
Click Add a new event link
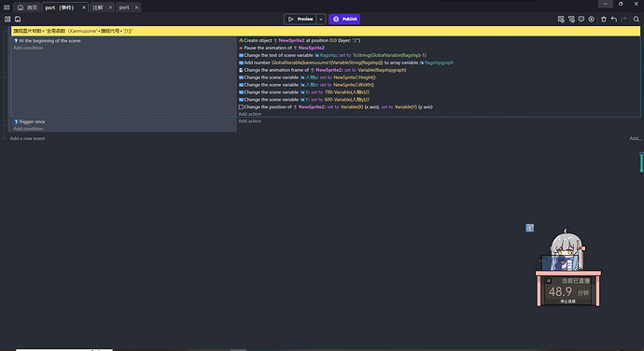click(x=27, y=138)
